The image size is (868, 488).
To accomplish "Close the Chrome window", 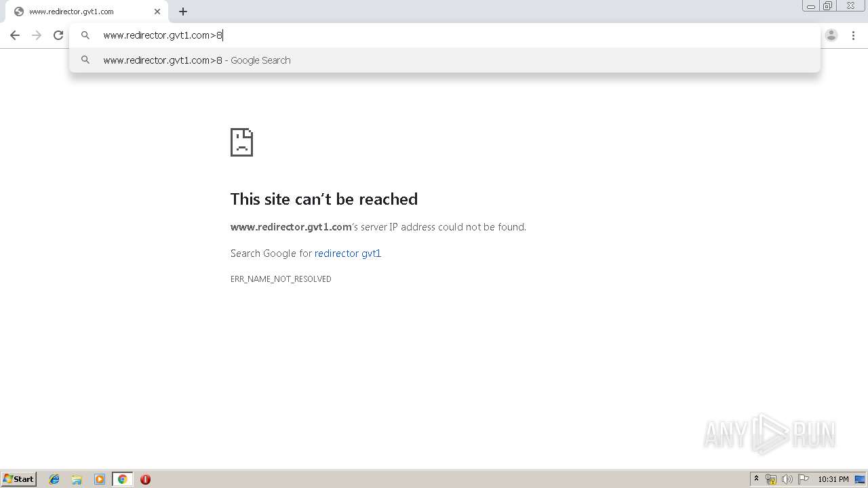I will [850, 6].
